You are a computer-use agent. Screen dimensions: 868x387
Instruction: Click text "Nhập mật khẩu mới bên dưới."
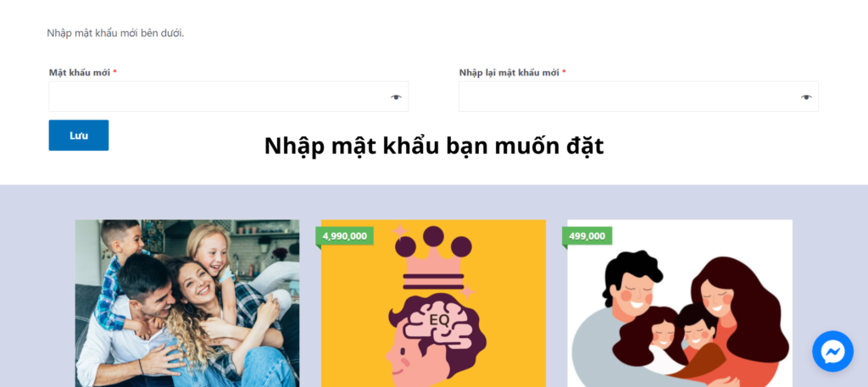pyautogui.click(x=115, y=33)
